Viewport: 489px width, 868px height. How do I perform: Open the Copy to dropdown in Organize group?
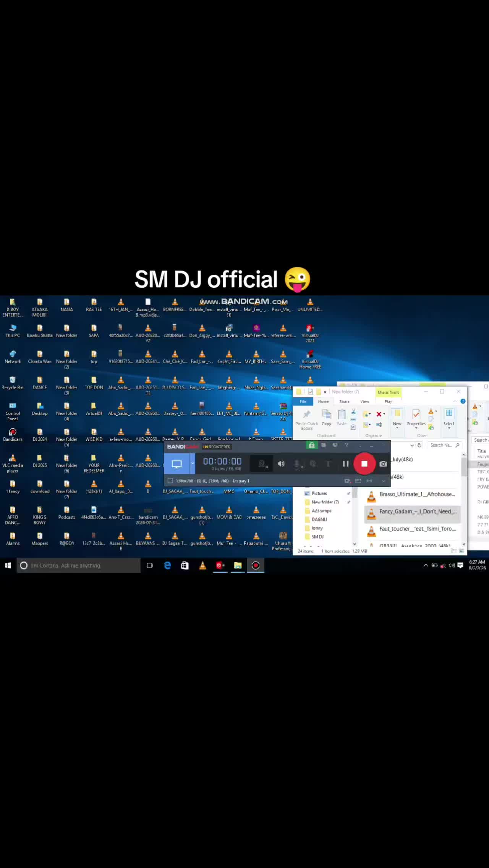coord(367,424)
